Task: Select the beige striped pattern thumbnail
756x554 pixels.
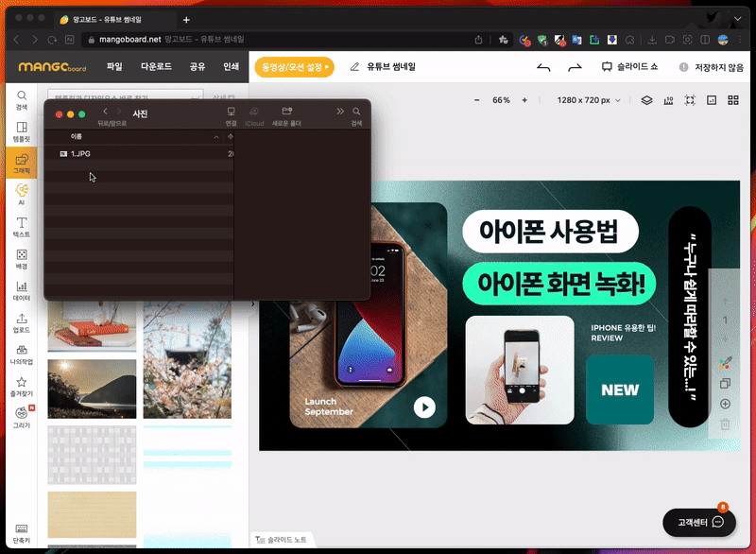Action: (92, 514)
